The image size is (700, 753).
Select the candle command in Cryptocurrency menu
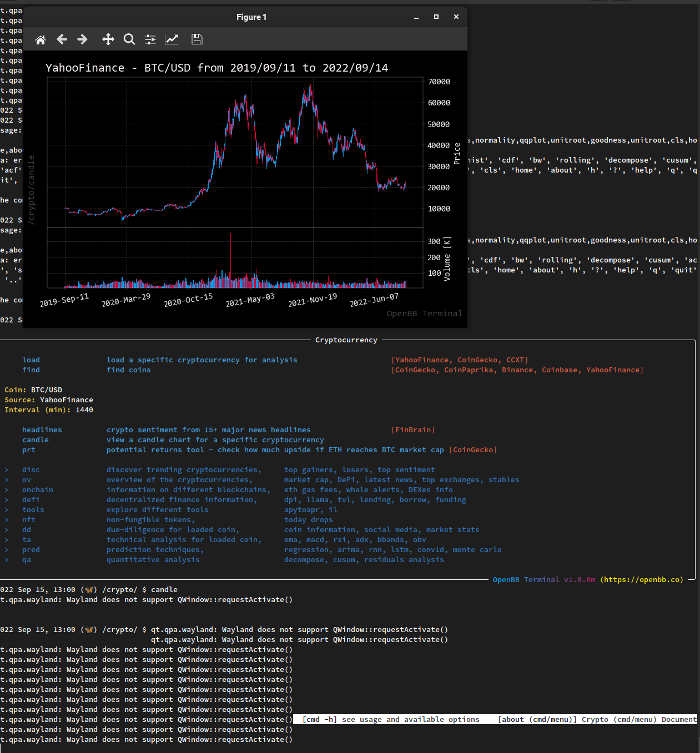(35, 439)
